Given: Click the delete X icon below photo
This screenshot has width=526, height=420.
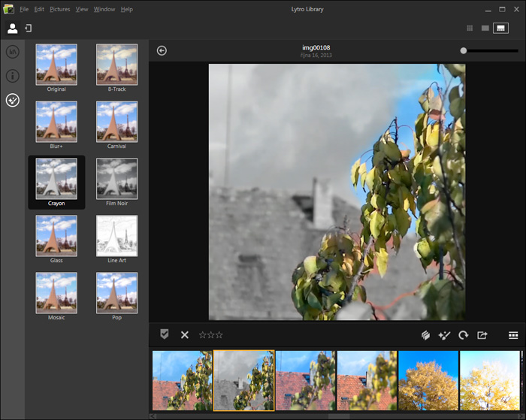Looking at the screenshot, I should click(185, 335).
